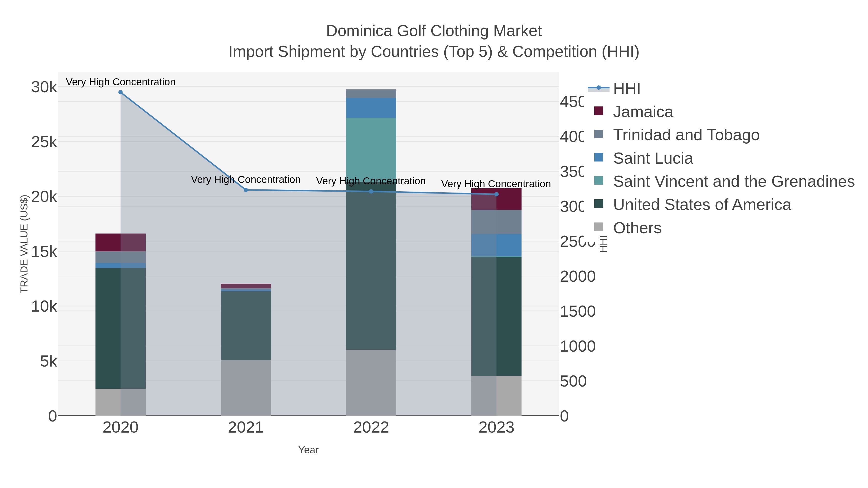This screenshot has height=488, width=868.
Task: Click the Import Shipment by Countries subtitle
Action: (434, 52)
